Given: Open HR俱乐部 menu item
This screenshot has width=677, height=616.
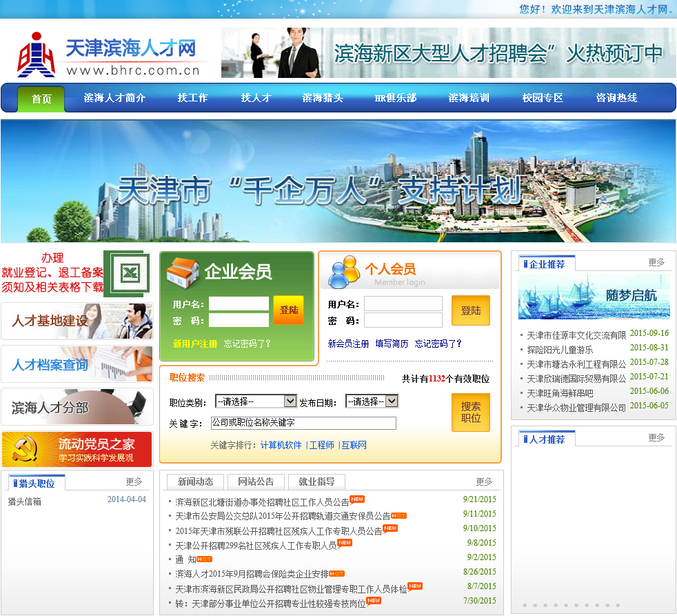Looking at the screenshot, I should tap(396, 98).
